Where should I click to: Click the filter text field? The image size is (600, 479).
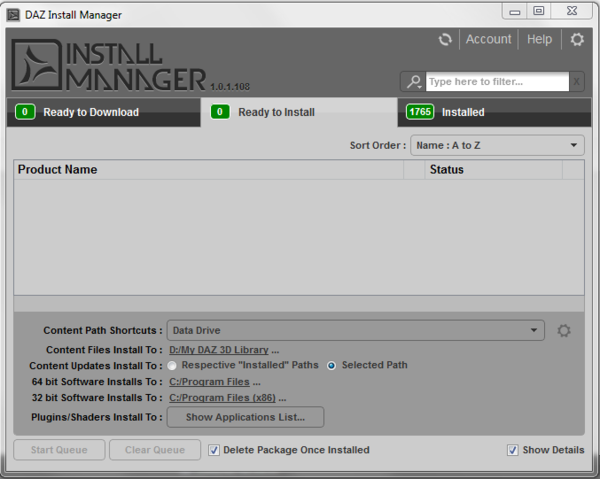coord(497,81)
